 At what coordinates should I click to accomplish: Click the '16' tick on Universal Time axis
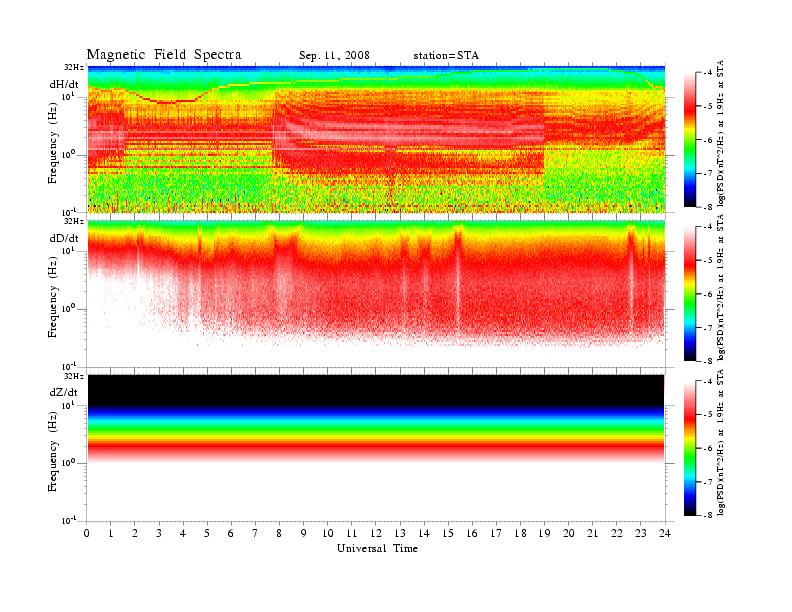(x=472, y=533)
